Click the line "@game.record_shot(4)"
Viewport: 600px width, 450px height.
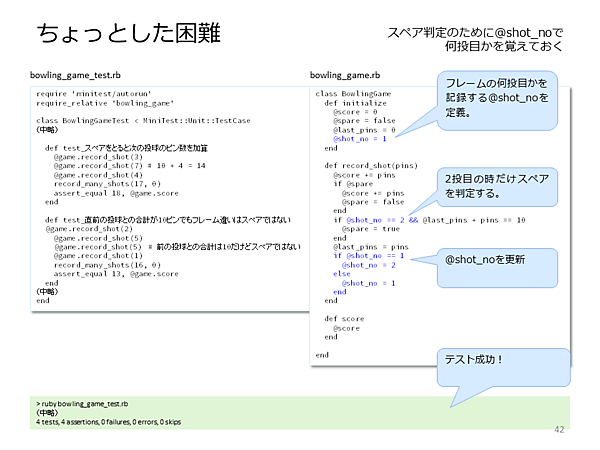coord(98,175)
